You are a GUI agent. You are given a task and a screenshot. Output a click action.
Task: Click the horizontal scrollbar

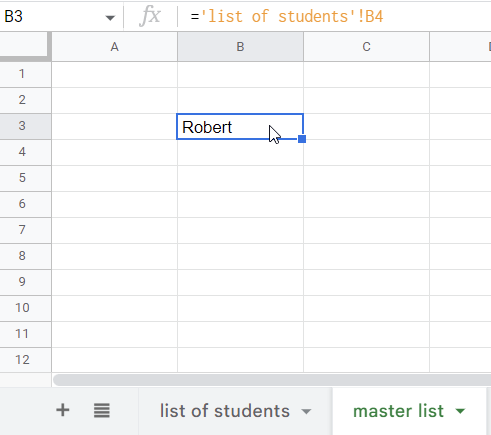point(272,380)
